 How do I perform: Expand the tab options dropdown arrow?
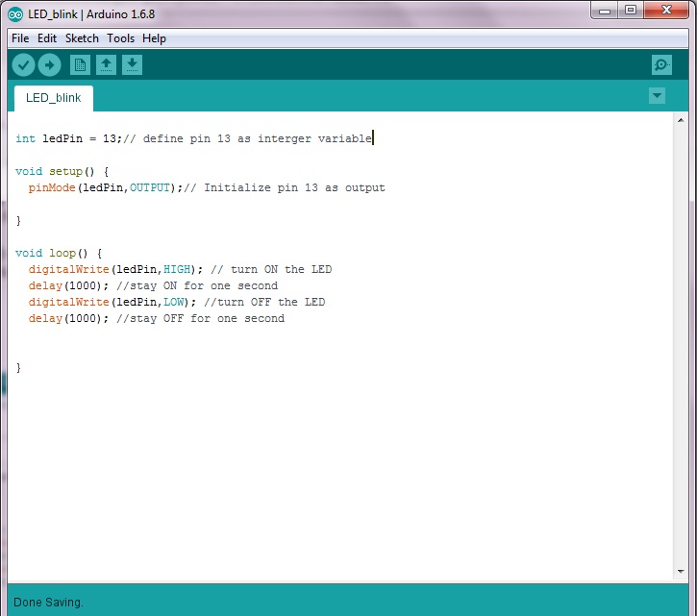click(x=657, y=95)
